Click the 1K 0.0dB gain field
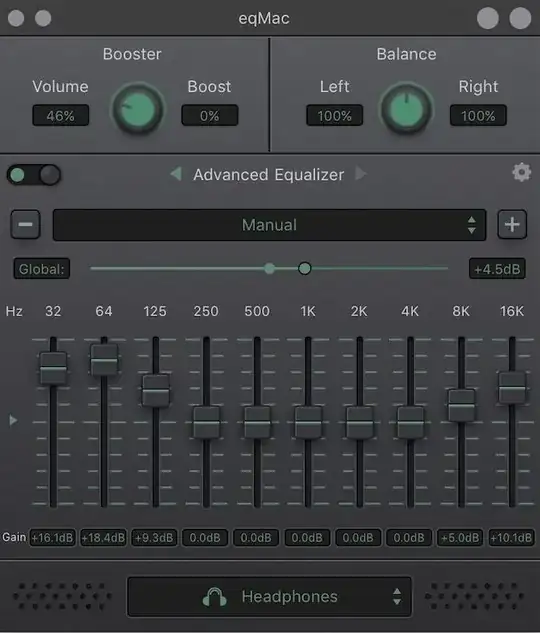This screenshot has height=633, width=540. (x=307, y=538)
